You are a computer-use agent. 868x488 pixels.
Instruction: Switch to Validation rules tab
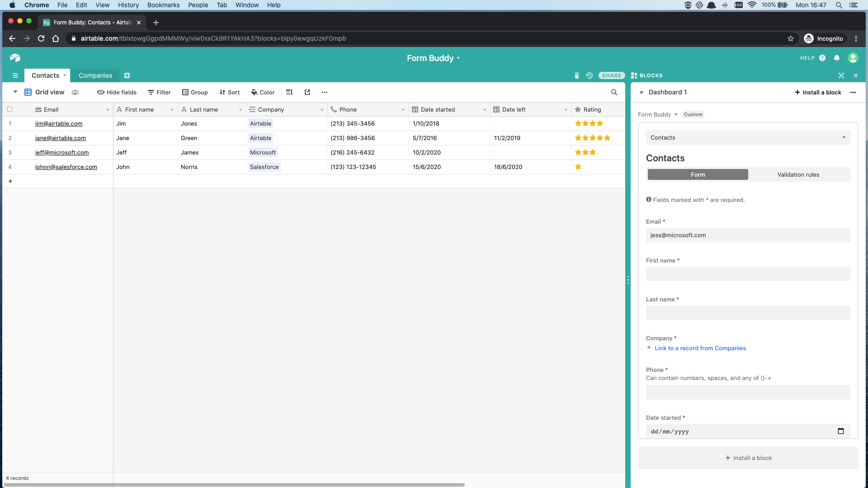[x=798, y=174]
